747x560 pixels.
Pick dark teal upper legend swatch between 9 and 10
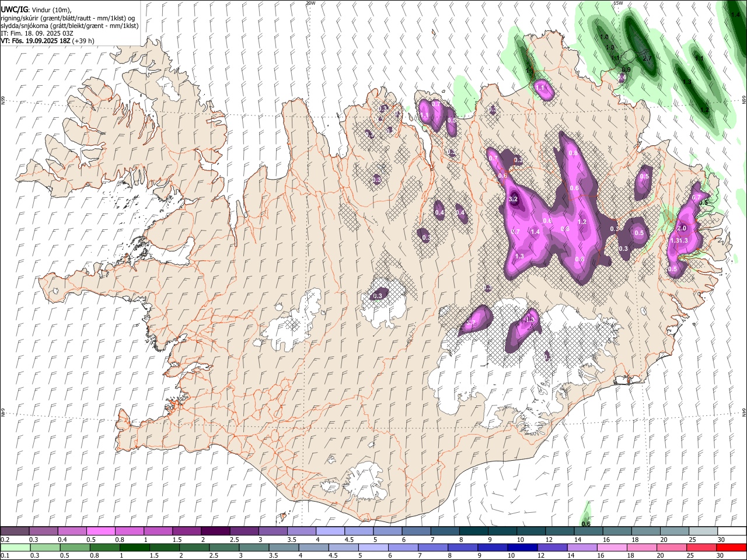pos(502,531)
